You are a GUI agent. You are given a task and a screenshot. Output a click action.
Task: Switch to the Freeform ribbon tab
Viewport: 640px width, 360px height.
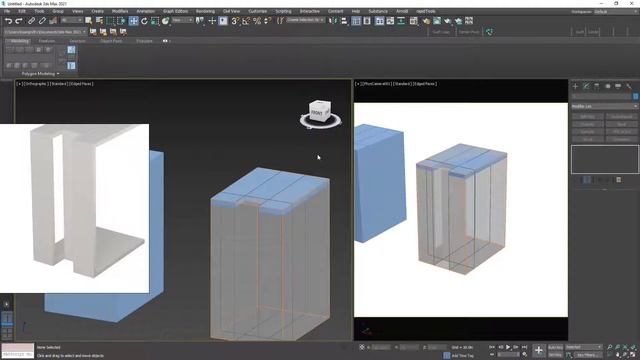[47, 41]
